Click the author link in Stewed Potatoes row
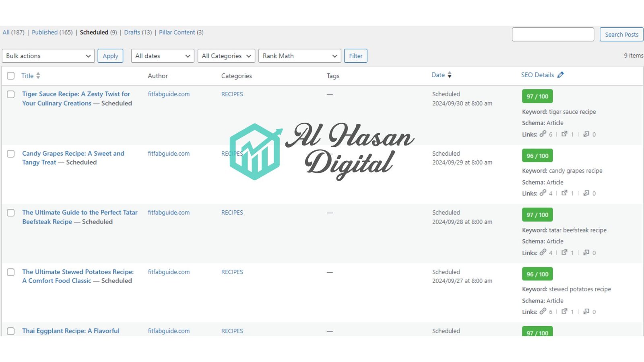644x362 pixels. 169,272
